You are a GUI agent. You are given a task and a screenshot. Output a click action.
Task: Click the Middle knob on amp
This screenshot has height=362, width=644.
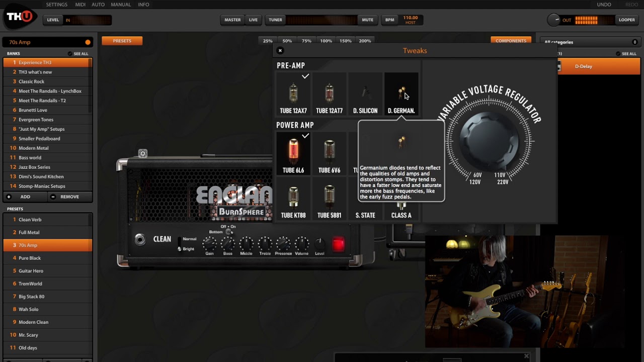(246, 244)
